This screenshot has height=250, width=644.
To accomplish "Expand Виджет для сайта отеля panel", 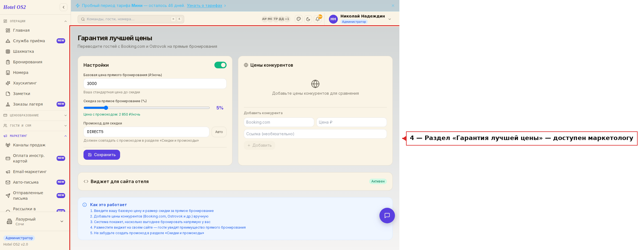I will tap(235, 181).
